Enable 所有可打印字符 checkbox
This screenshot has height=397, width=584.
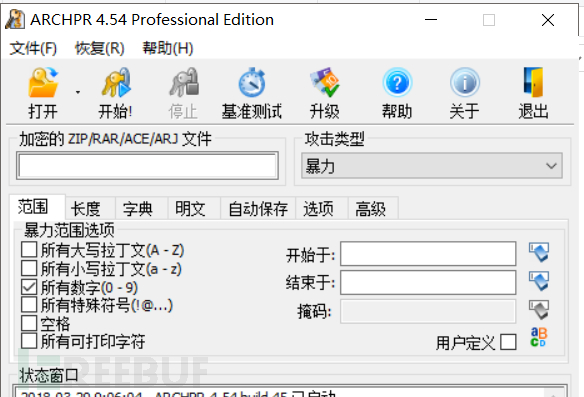point(29,341)
